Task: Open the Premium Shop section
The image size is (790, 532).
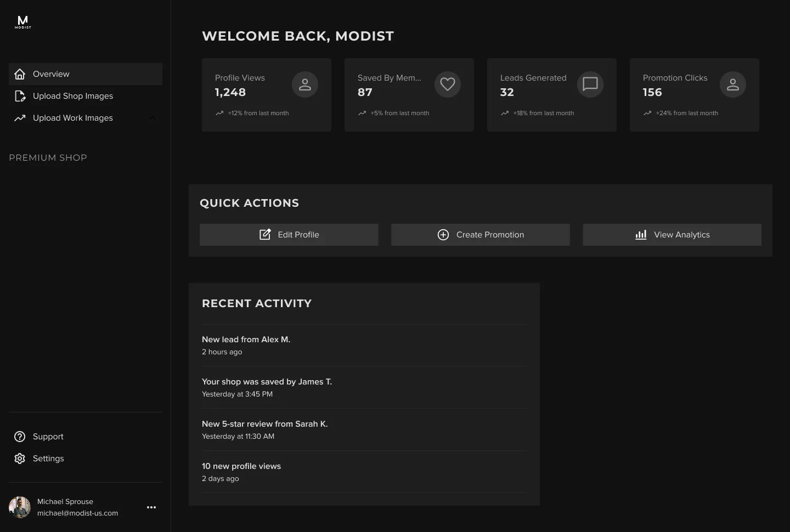Action: [x=48, y=157]
